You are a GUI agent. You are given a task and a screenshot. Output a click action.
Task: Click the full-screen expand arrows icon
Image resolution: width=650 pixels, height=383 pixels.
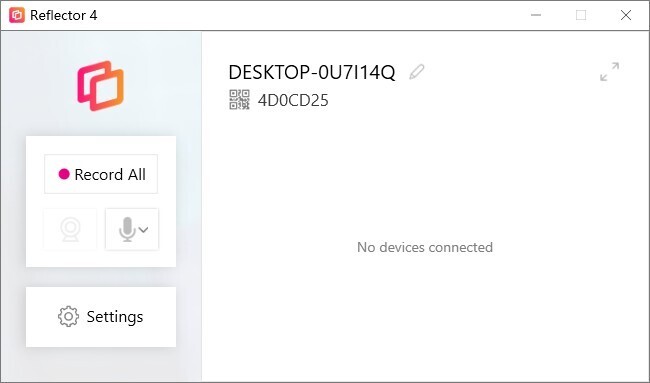pyautogui.click(x=609, y=72)
